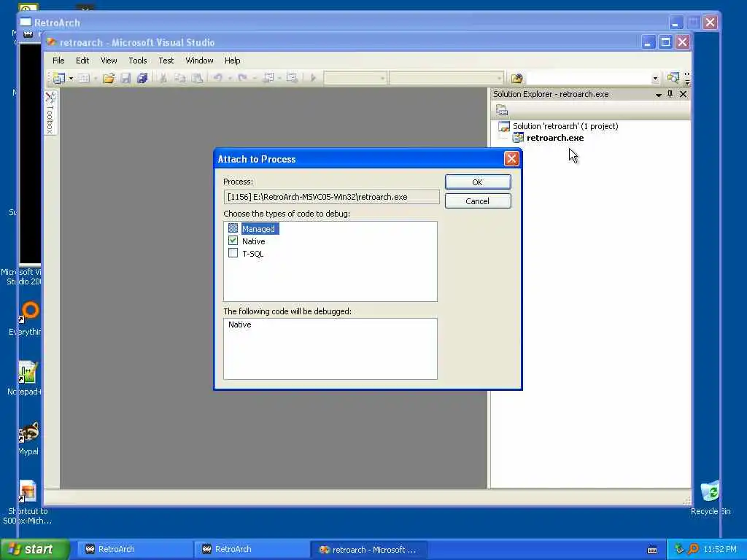This screenshot has height=560, width=747.
Task: Click the Navigate Forward toolbar icon
Action: [292, 78]
